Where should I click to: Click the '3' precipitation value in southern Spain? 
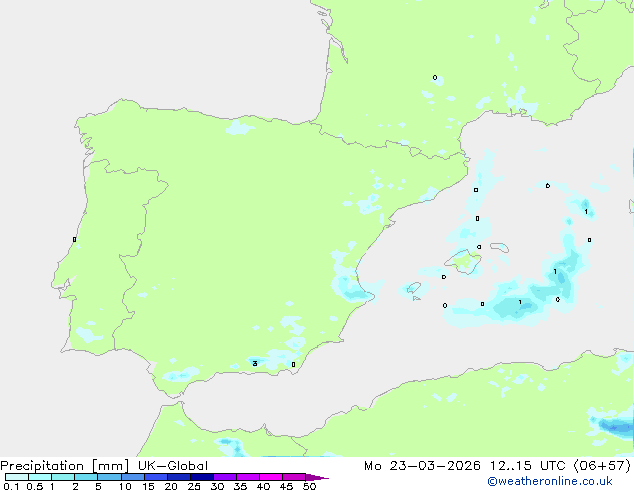[x=255, y=363]
